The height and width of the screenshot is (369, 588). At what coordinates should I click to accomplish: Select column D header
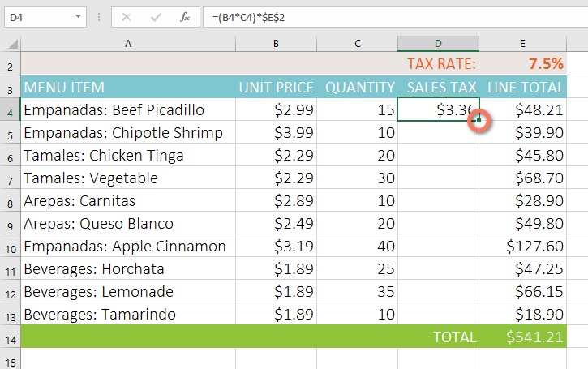tap(438, 43)
